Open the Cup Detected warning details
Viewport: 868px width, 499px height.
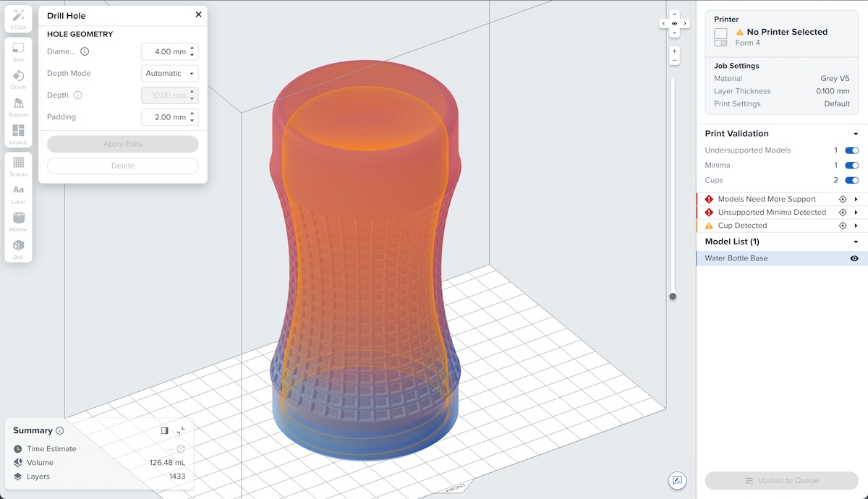856,225
